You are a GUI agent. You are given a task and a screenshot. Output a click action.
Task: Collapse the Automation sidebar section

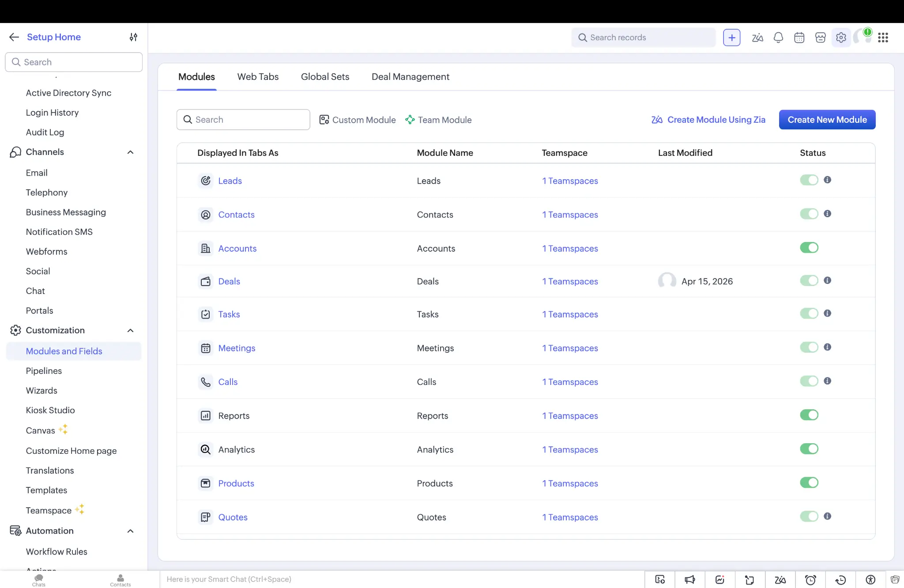(x=130, y=531)
